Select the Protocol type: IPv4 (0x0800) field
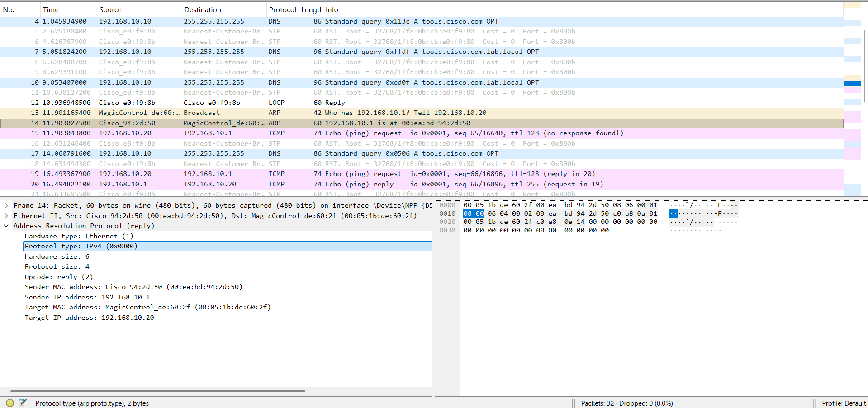This screenshot has width=868, height=408. point(227,246)
